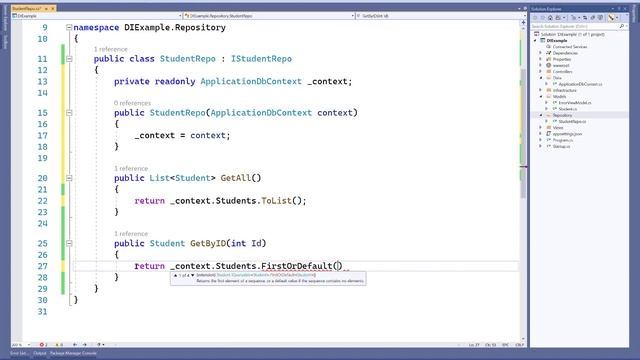The height and width of the screenshot is (360, 640).
Task: Click the Properties wrench icon in Solution Explorer
Action: coord(611,18)
